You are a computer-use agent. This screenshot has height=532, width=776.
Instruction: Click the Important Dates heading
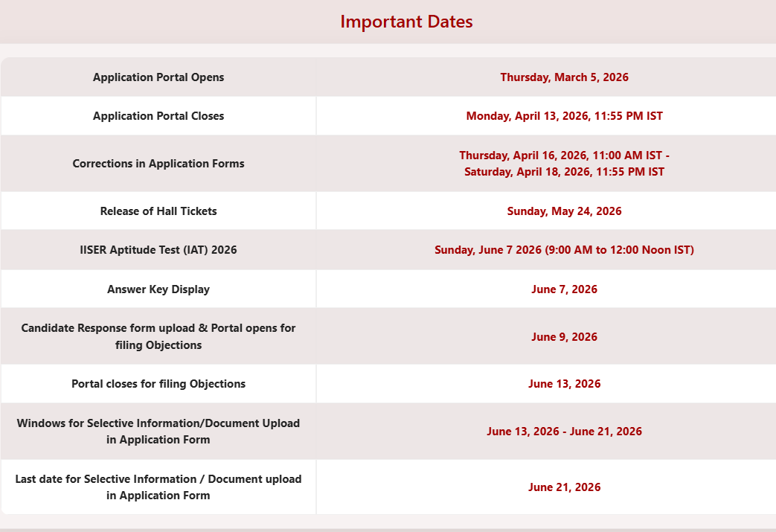406,22
